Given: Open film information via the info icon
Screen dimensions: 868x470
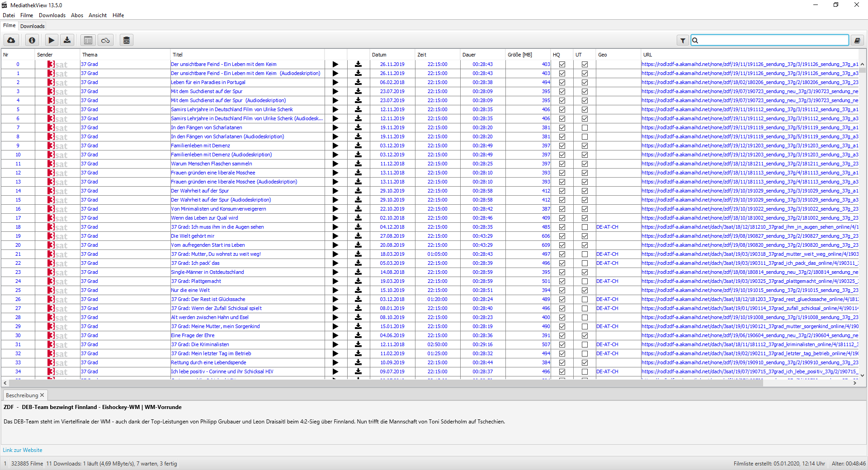Looking at the screenshot, I should (x=32, y=40).
